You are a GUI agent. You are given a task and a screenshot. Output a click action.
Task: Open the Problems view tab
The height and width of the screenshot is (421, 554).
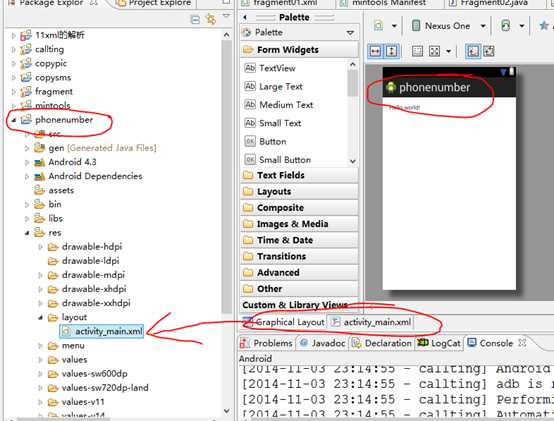pyautogui.click(x=266, y=343)
